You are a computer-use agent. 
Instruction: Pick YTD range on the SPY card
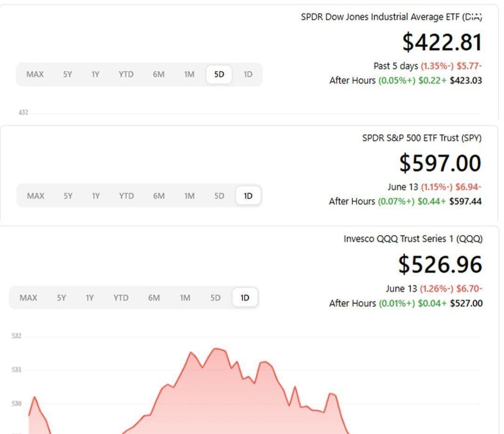click(126, 196)
